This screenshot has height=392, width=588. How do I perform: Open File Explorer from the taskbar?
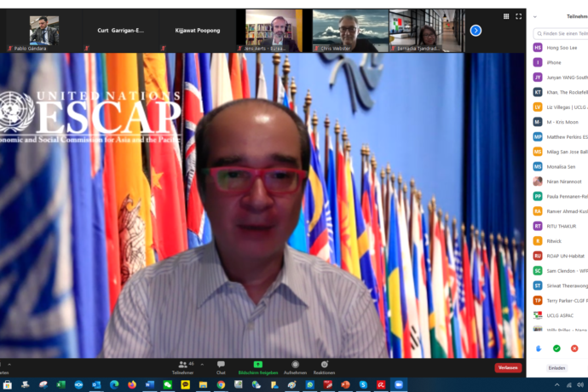(203, 384)
